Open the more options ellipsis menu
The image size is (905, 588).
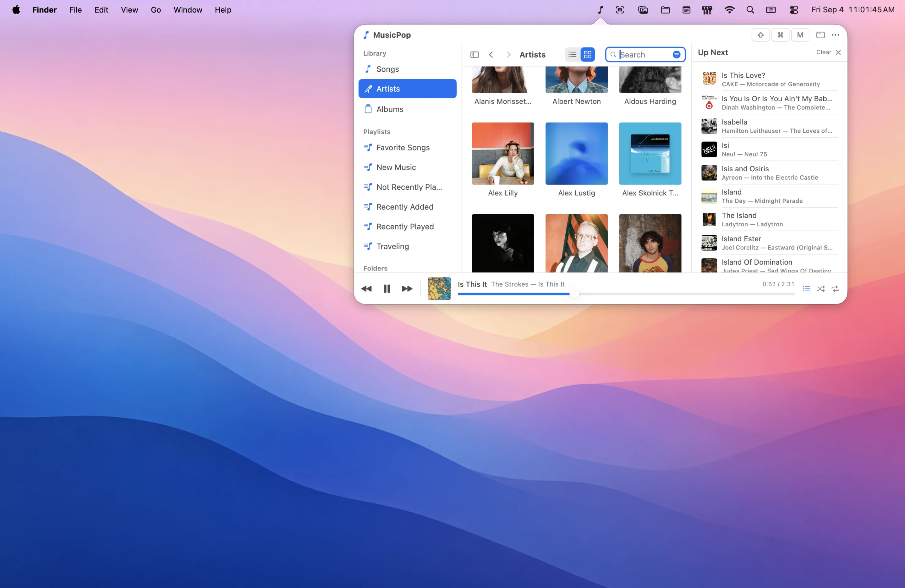pos(836,35)
